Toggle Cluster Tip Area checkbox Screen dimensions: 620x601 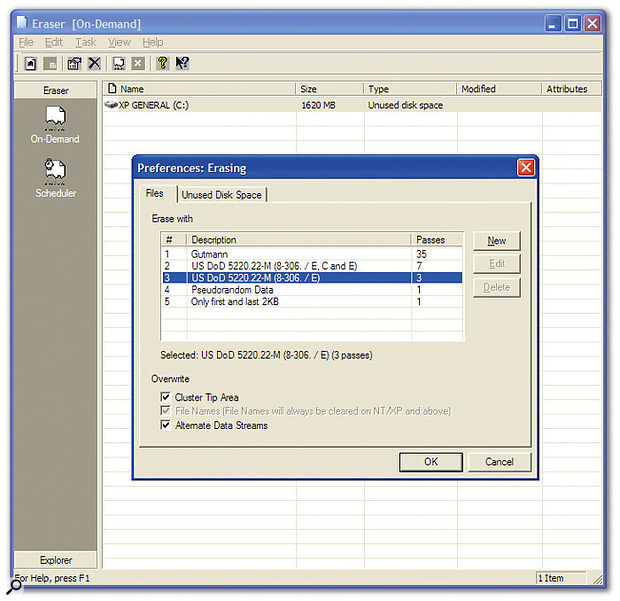pos(165,397)
